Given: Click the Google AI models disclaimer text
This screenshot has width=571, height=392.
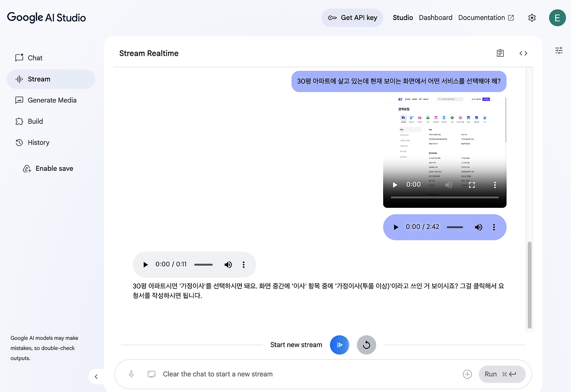Looking at the screenshot, I should pyautogui.click(x=45, y=348).
